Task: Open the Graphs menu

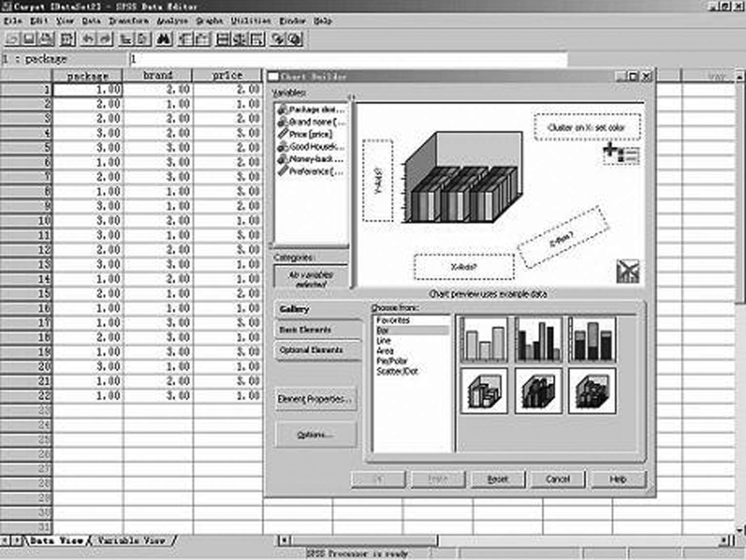Action: pos(209,21)
